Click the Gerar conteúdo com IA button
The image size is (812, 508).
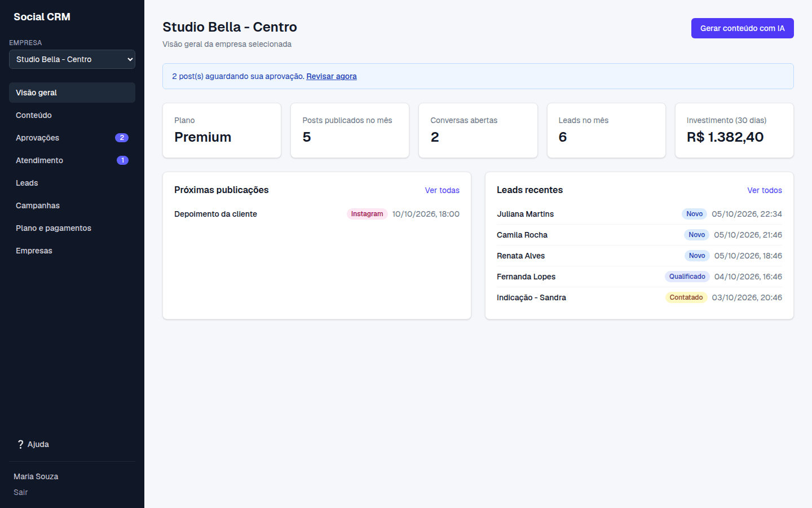click(742, 28)
